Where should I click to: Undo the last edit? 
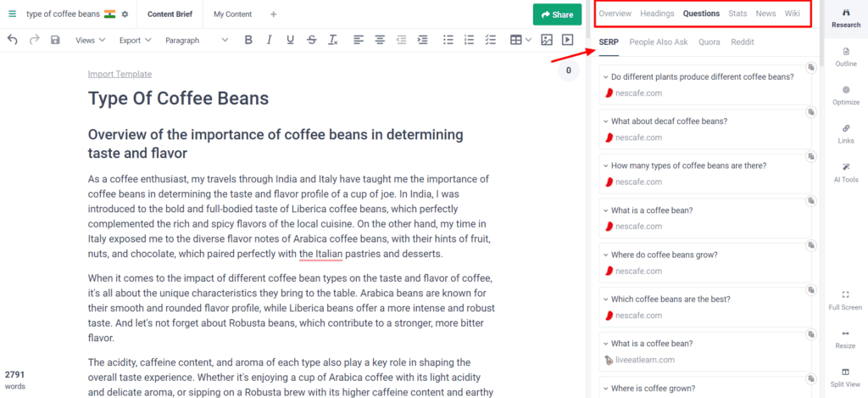13,40
